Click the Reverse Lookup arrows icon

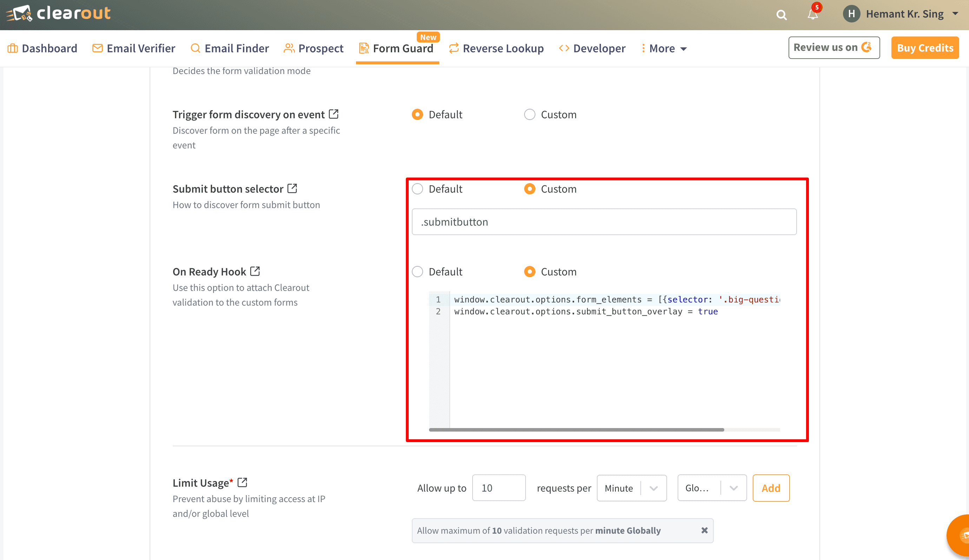[x=454, y=48]
